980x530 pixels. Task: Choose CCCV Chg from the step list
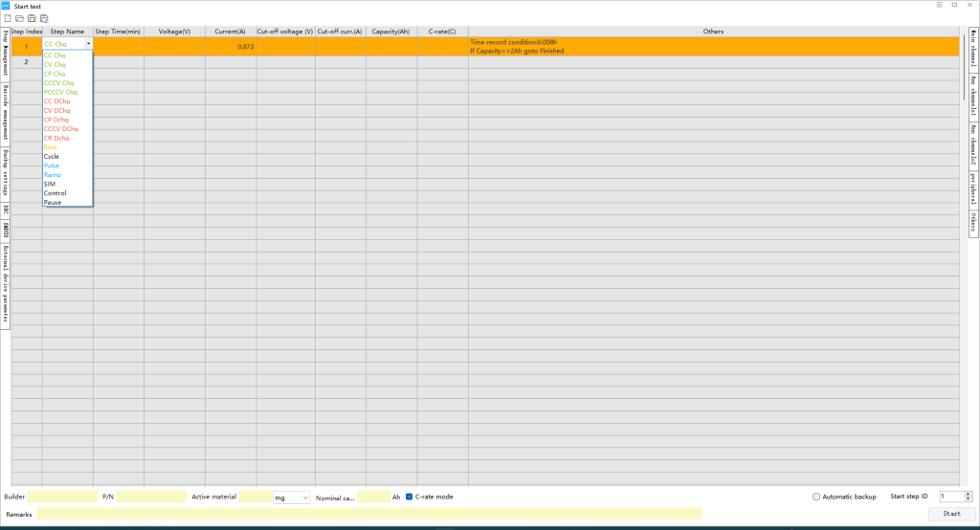[59, 83]
